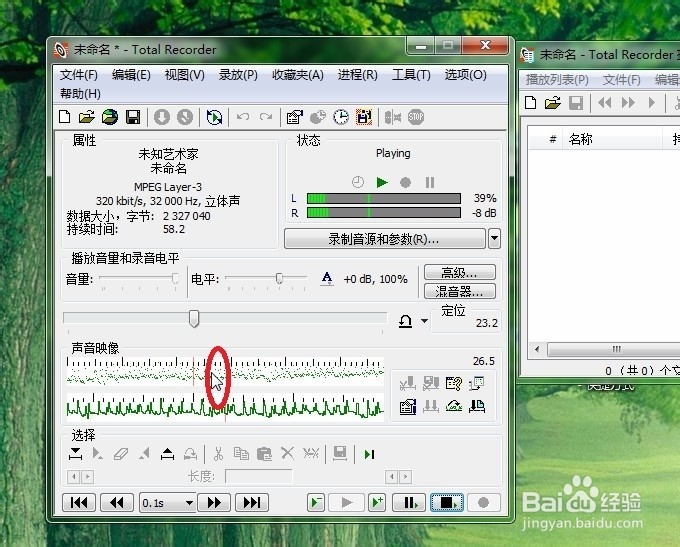Click the sound image zoom waveform icon
The image size is (680, 547).
click(454, 406)
